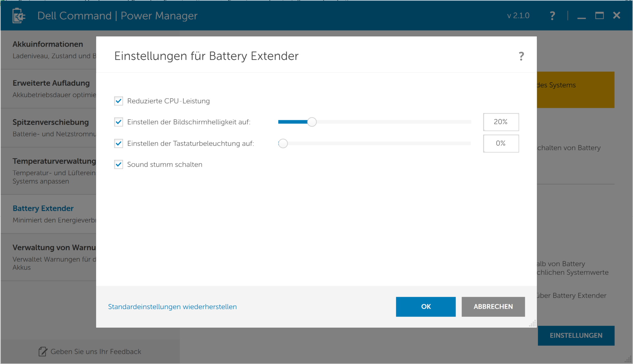The width and height of the screenshot is (633, 364).
Task: Click the dialog title Einstellungen für Battery Extender
Action: [206, 56]
